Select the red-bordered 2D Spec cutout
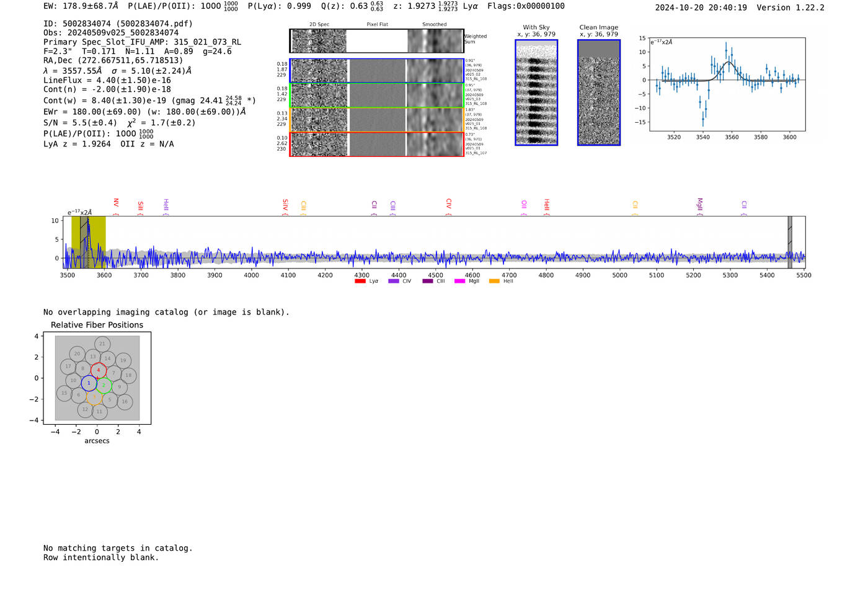 tap(319, 144)
